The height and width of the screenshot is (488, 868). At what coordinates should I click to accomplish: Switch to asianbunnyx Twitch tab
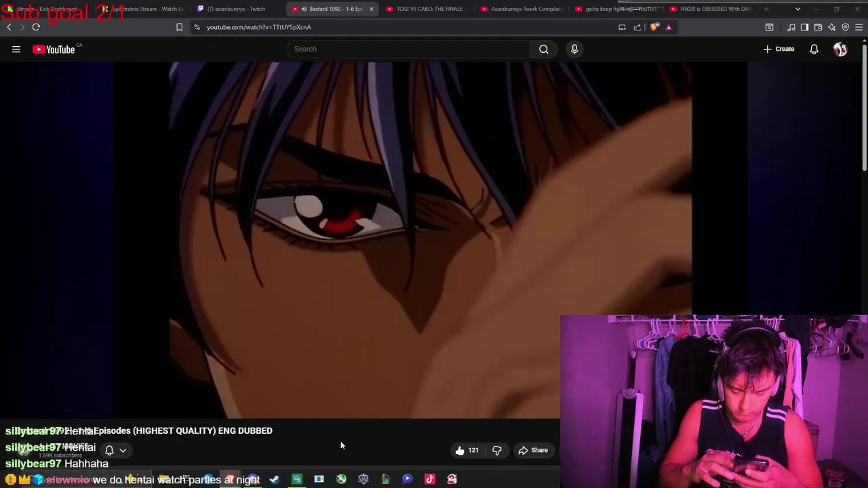point(237,9)
